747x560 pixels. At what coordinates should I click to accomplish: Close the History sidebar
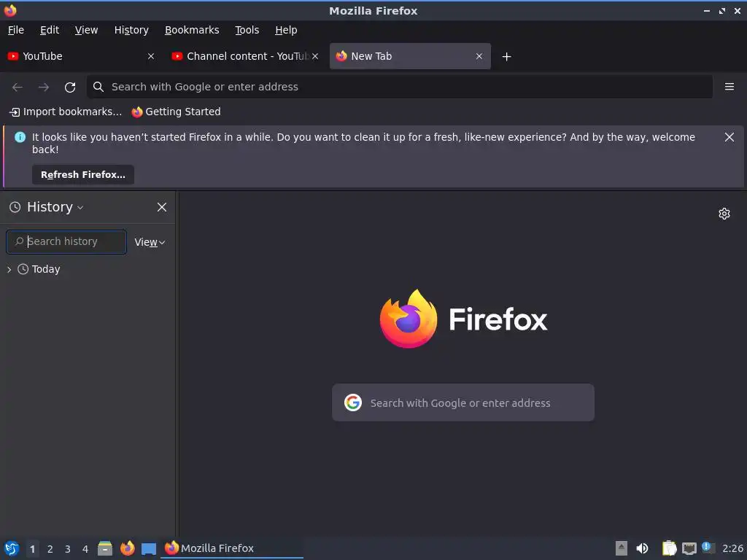(162, 207)
